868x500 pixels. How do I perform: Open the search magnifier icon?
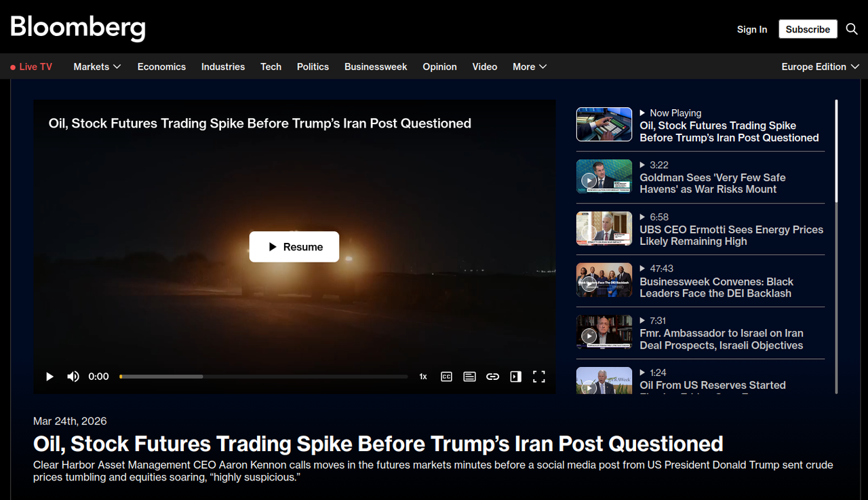tap(852, 29)
